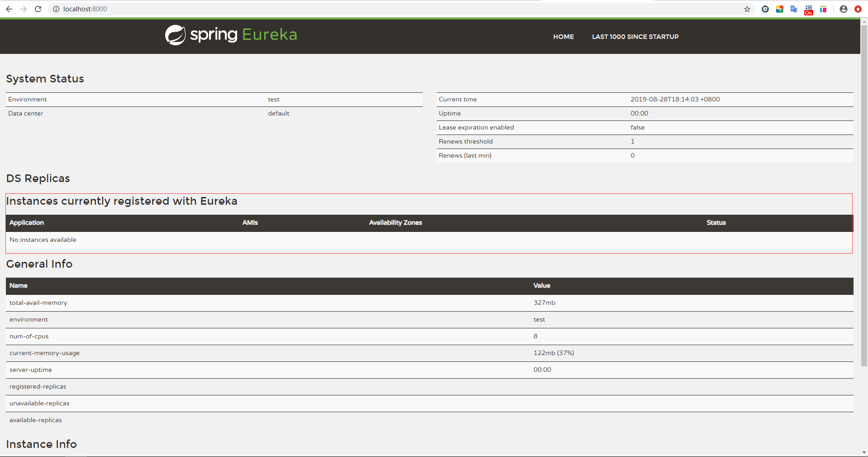This screenshot has height=457, width=868.
Task: Click the timestamp '2019-08-28T18:14:03 +0800'
Action: 675,99
